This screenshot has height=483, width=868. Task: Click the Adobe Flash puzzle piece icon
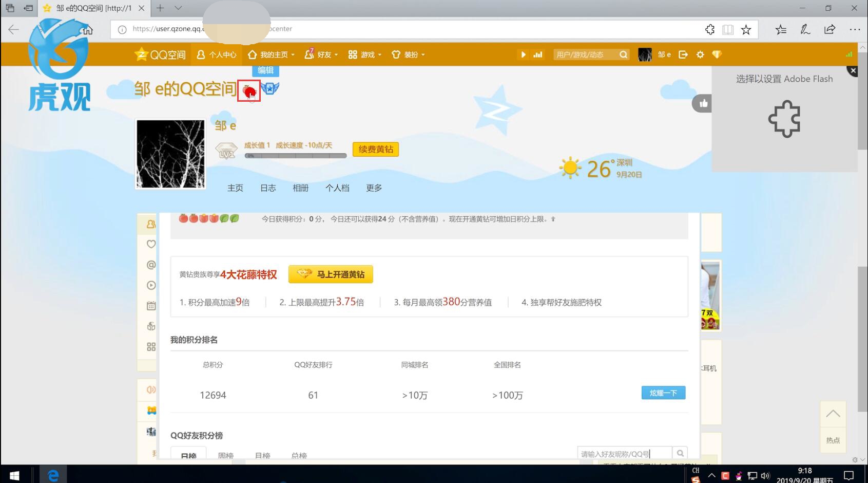(784, 119)
